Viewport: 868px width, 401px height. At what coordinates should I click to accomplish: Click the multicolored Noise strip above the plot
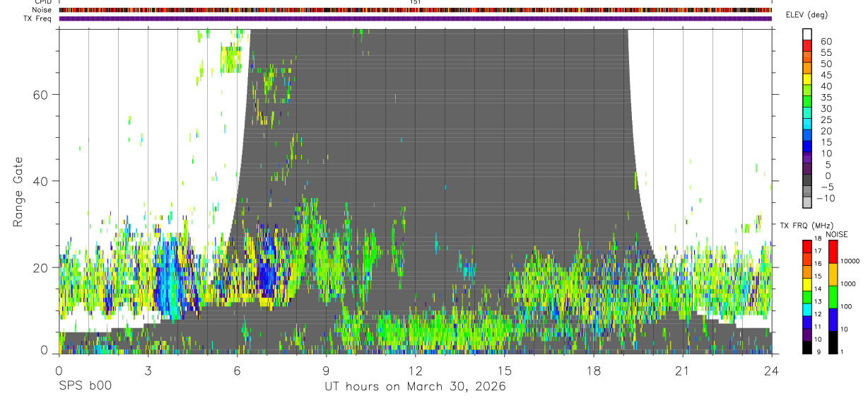click(x=416, y=10)
